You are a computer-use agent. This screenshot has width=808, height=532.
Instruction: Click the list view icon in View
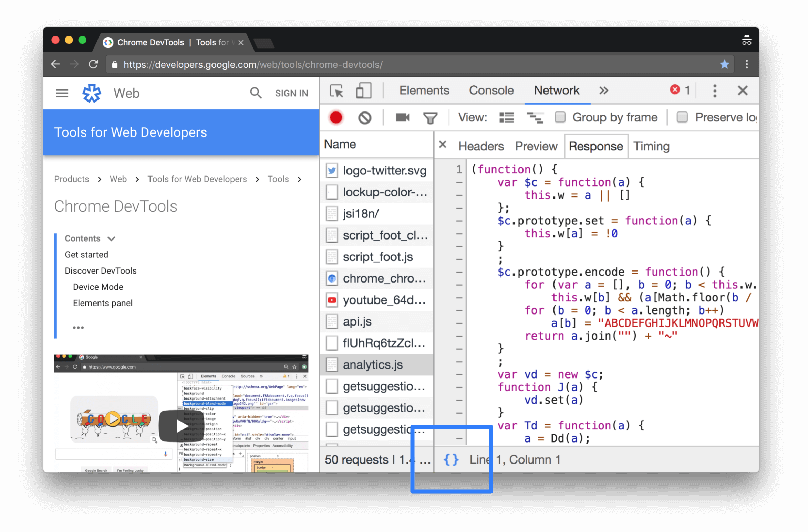(x=507, y=117)
